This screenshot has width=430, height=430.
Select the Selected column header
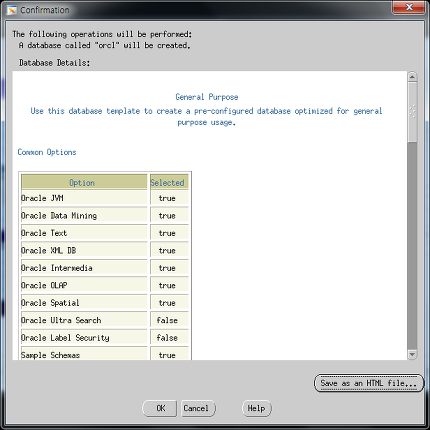point(169,182)
